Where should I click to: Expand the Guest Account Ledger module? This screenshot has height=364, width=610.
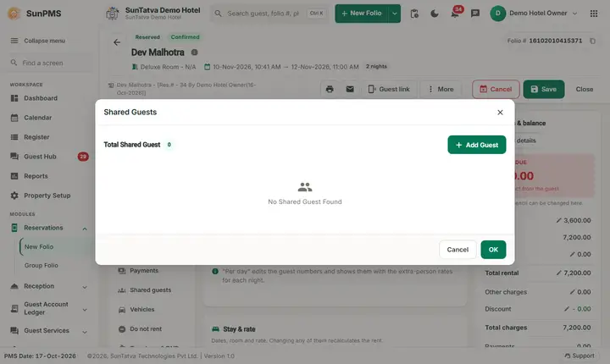pyautogui.click(x=85, y=310)
